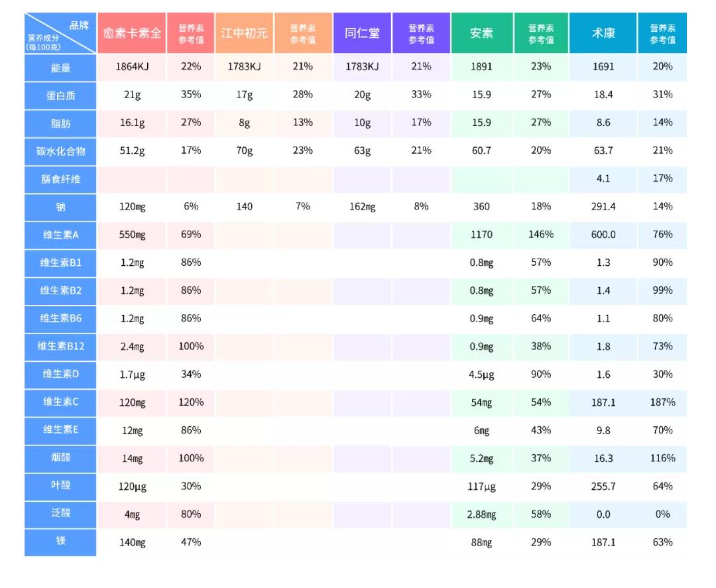This screenshot has width=716, height=588.
Task: Click the 镁 row label
Action: pyautogui.click(x=60, y=541)
